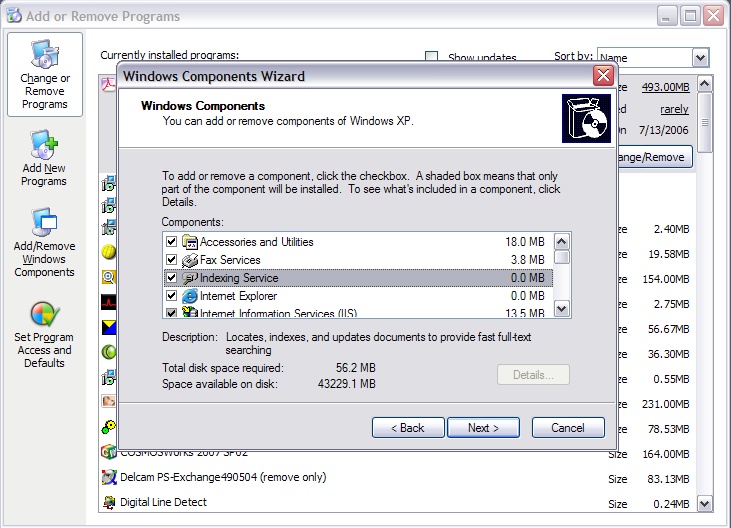Close the Windows Components Wizard dialog

coord(603,75)
